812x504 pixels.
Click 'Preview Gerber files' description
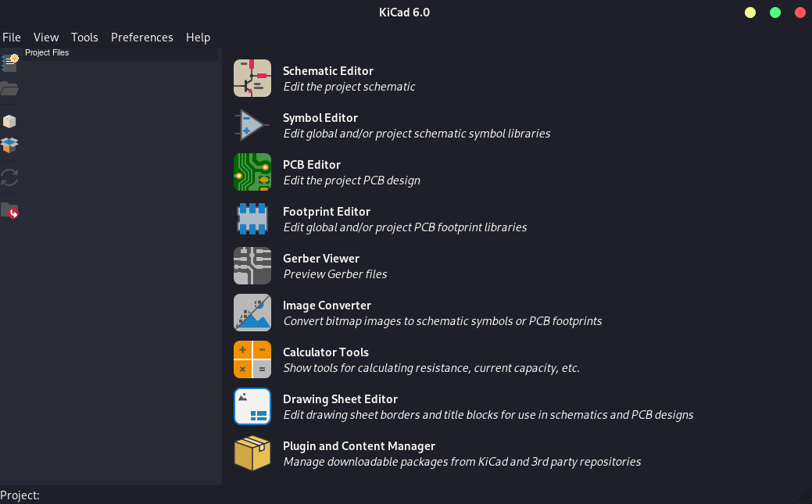click(x=335, y=274)
